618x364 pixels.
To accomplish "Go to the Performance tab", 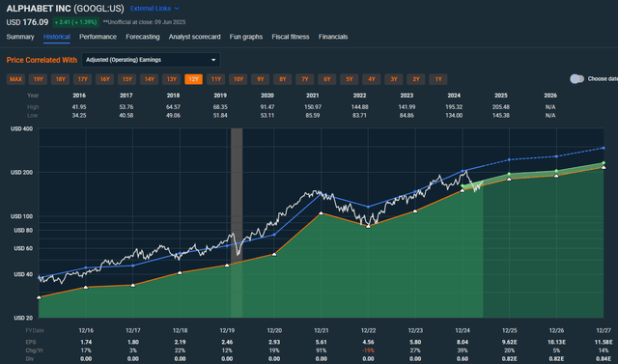I will tap(98, 37).
